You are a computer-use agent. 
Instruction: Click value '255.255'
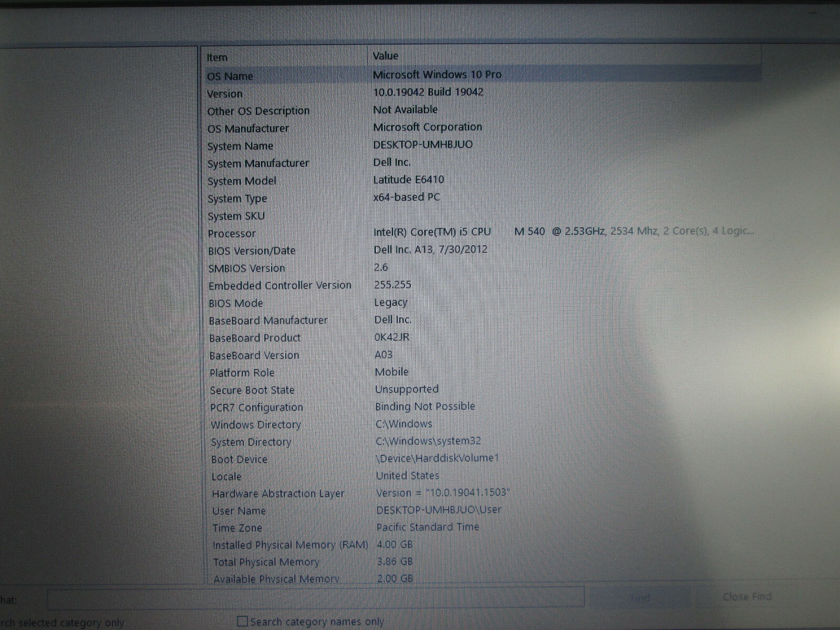(393, 285)
